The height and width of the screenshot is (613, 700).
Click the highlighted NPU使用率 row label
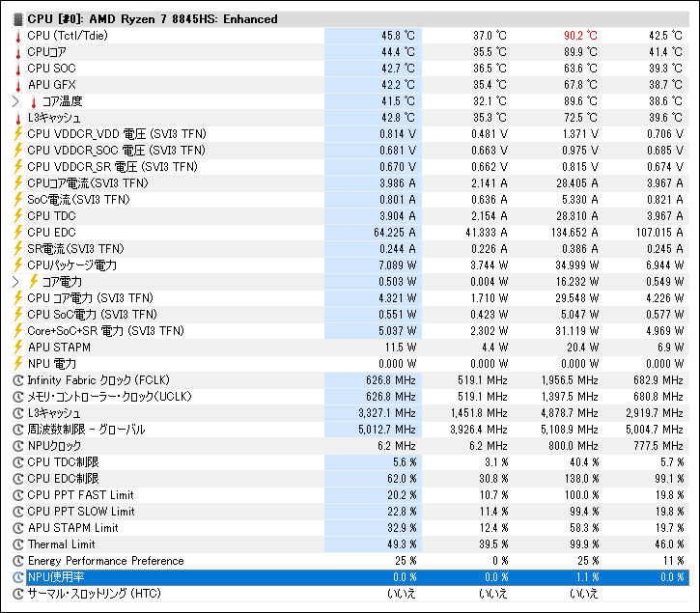click(56, 577)
